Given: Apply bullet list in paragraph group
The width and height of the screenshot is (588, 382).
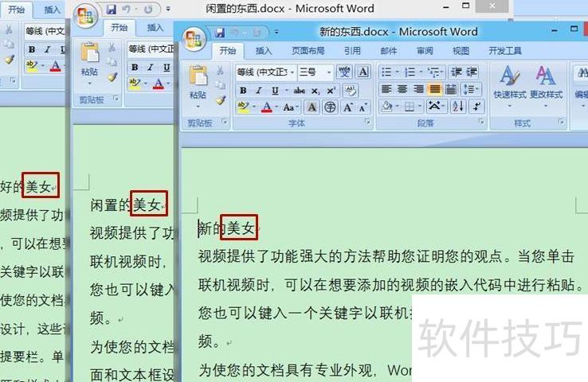Looking at the screenshot, I should 388,72.
